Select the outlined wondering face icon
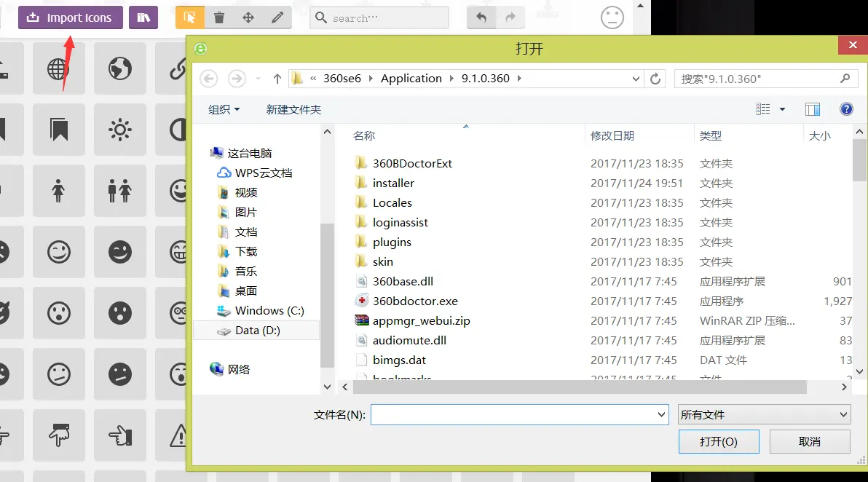This screenshot has height=482, width=868. [x=59, y=374]
